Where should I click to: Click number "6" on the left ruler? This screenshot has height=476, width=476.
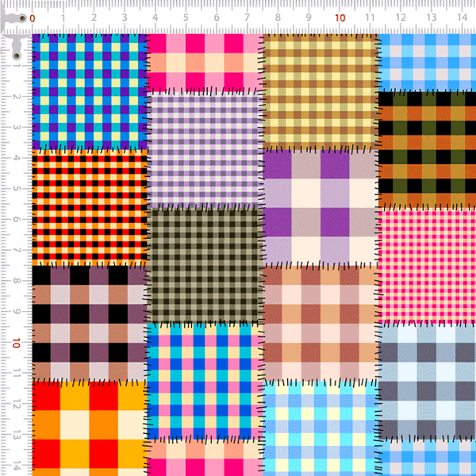coord(17,219)
